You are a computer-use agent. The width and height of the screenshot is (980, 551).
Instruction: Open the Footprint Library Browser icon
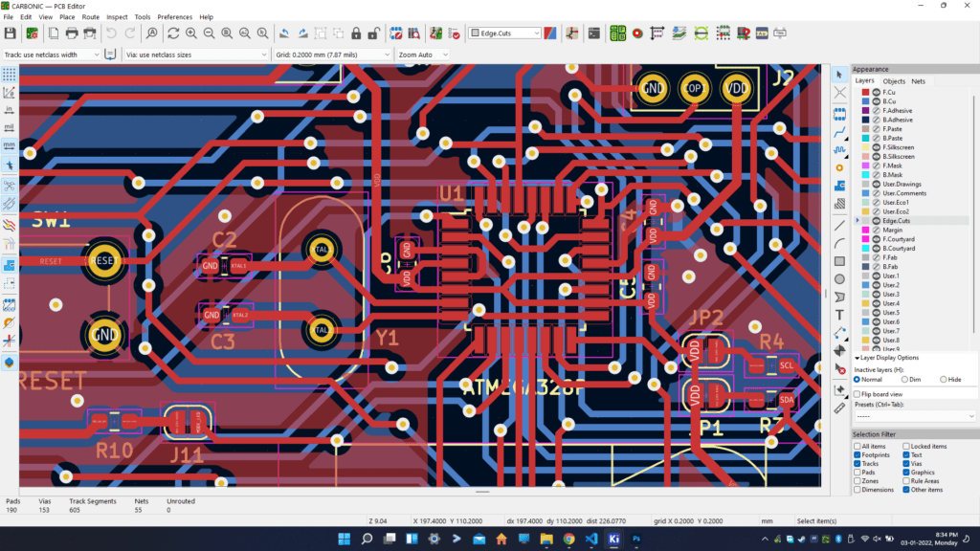click(413, 33)
